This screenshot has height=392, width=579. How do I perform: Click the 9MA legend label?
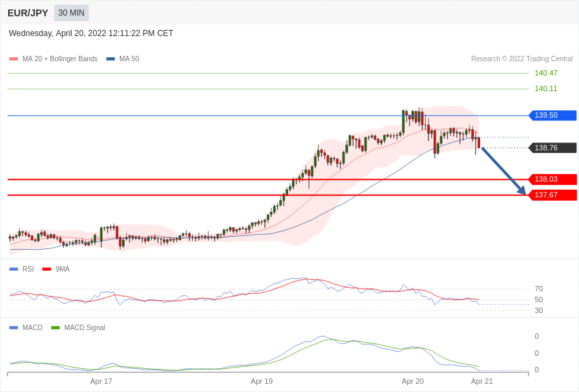(63, 269)
